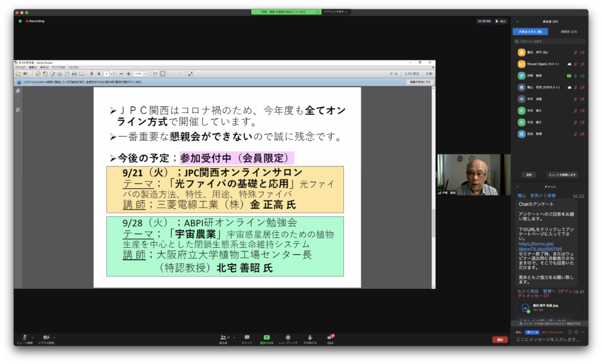Click enable editing button in info bar
The height and width of the screenshot is (364, 602).
point(420,82)
